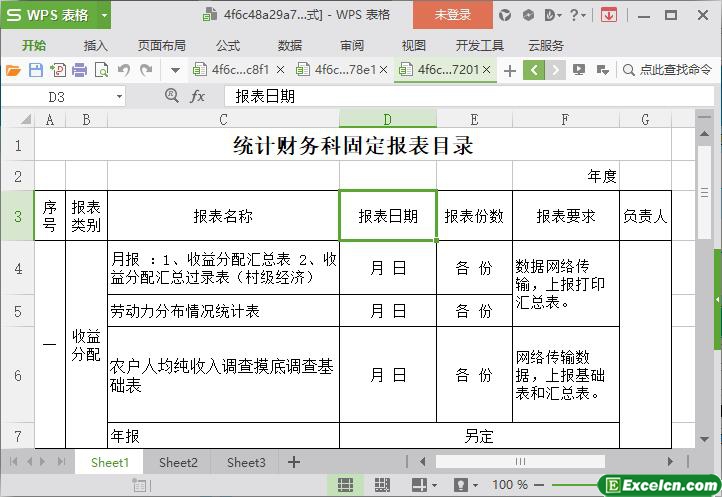The image size is (722, 497).
Task: Open the help question mark menu
Action: (x=577, y=15)
